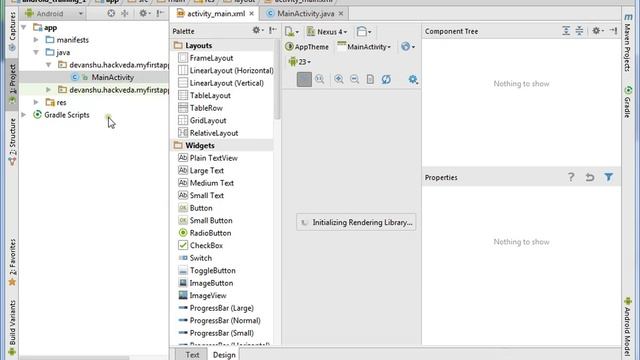Expand Gradle Scripts node
The width and height of the screenshot is (640, 360).
(24, 115)
